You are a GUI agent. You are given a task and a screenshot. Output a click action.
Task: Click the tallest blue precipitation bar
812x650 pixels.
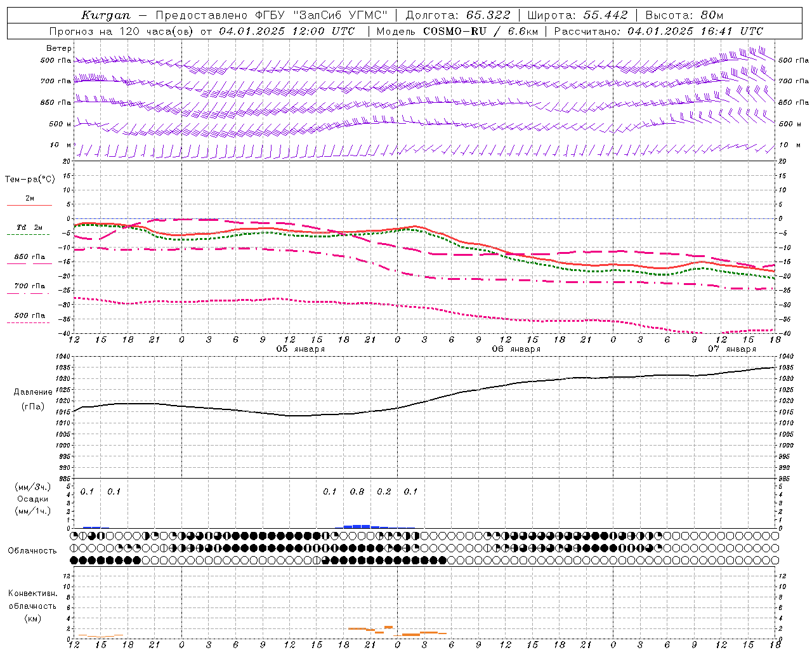tap(357, 526)
